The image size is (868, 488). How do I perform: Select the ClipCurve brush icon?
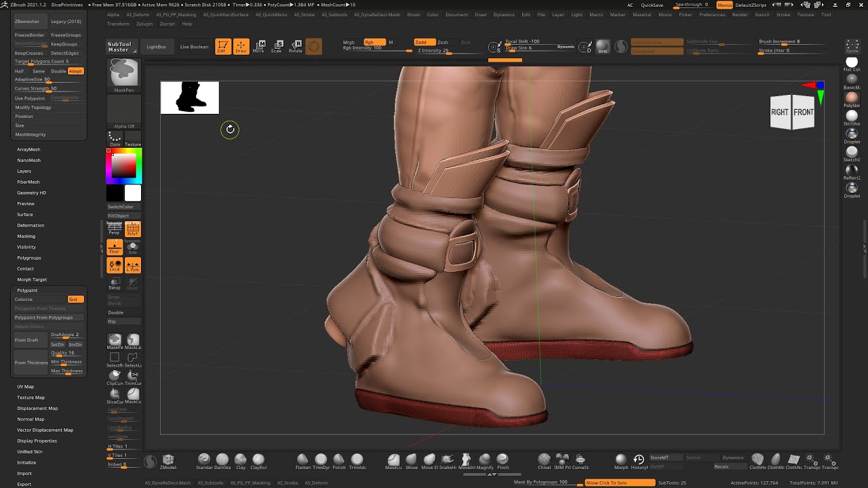point(115,378)
